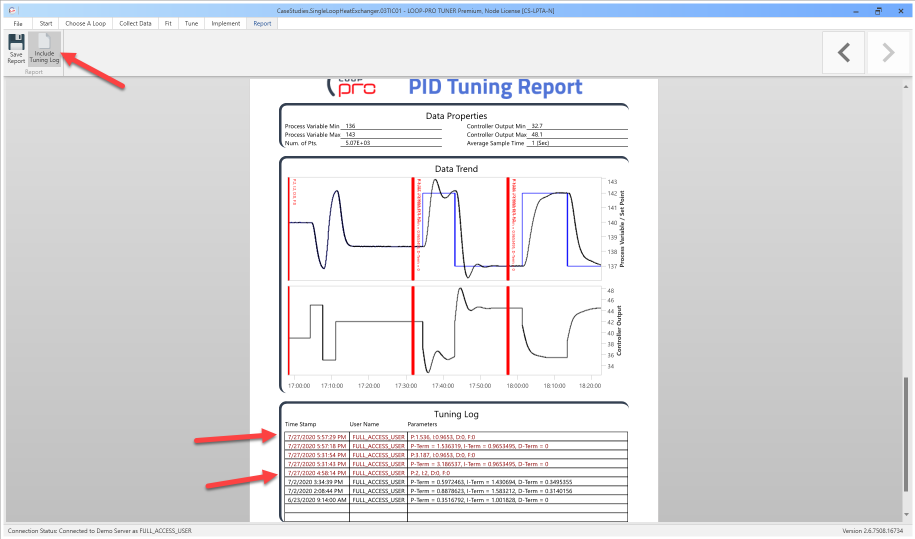Switch to the Tune tab
Viewport: 915px width, 539px height.
point(191,23)
